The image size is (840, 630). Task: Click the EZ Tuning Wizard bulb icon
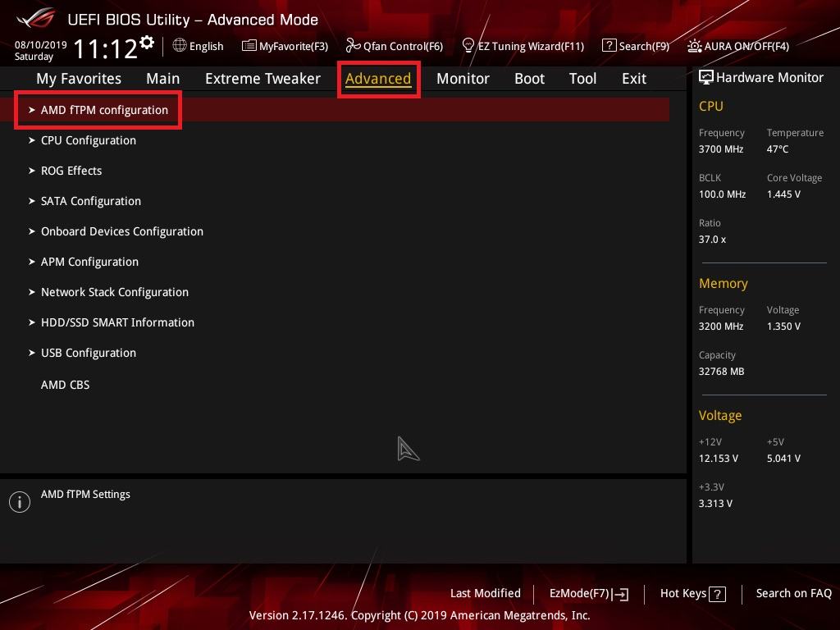click(x=468, y=46)
